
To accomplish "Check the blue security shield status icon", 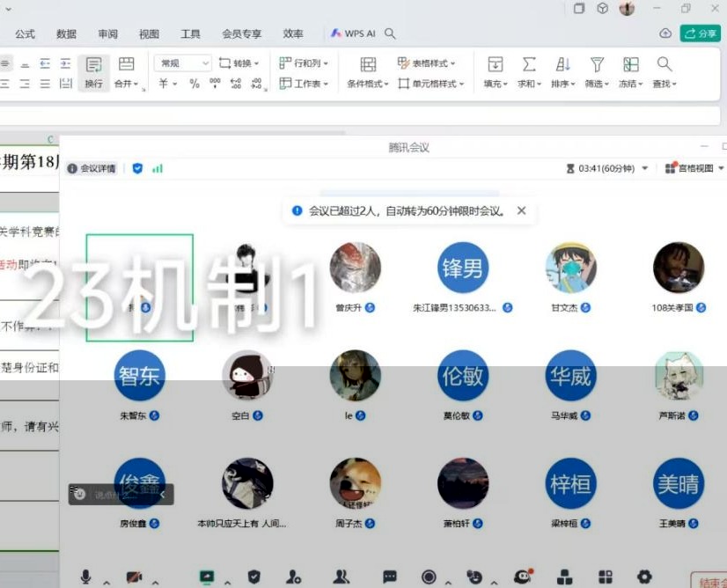I will click(137, 168).
